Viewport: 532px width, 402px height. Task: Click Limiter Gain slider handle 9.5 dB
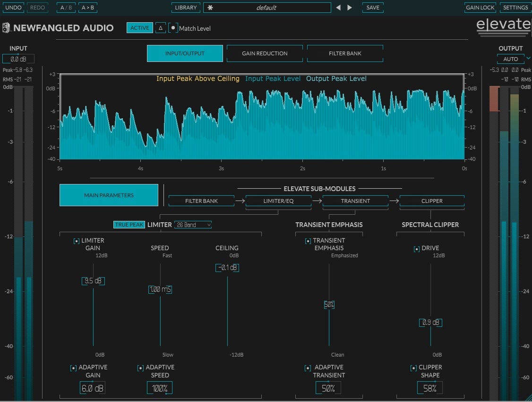pyautogui.click(x=93, y=281)
